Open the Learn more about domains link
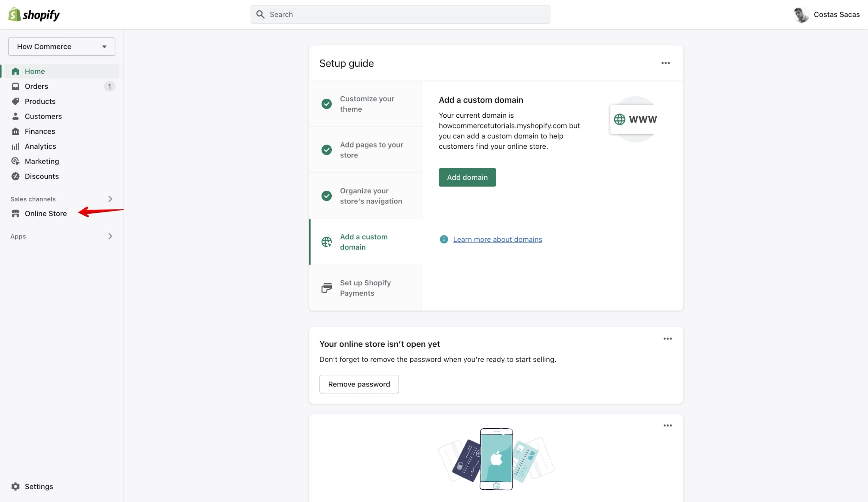Image resolution: width=868 pixels, height=502 pixels. click(x=497, y=239)
